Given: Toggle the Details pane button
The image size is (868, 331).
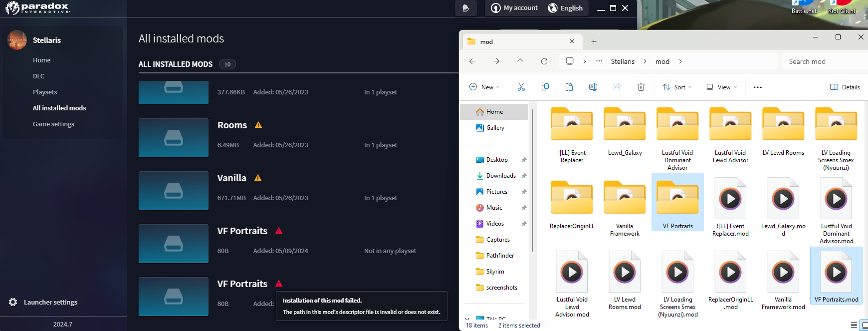Looking at the screenshot, I should pos(845,87).
